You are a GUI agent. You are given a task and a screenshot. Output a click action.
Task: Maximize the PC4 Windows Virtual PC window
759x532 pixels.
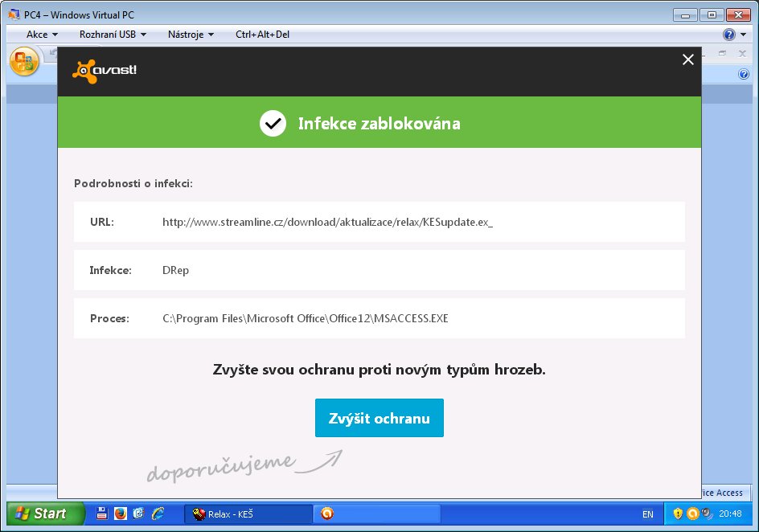coord(712,15)
